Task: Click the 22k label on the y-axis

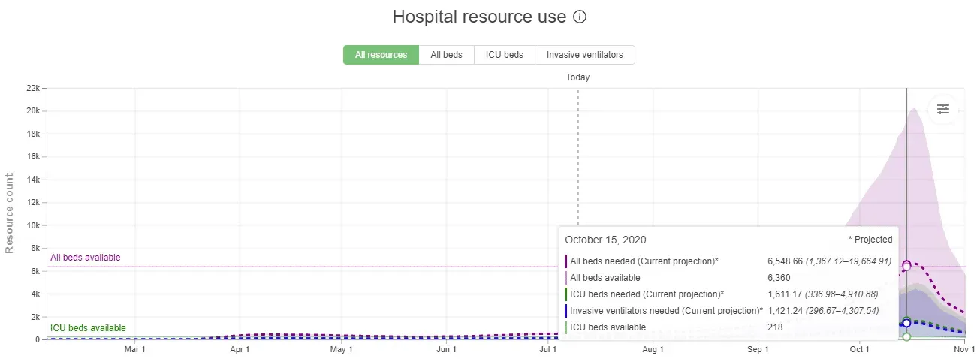Action: 32,88
